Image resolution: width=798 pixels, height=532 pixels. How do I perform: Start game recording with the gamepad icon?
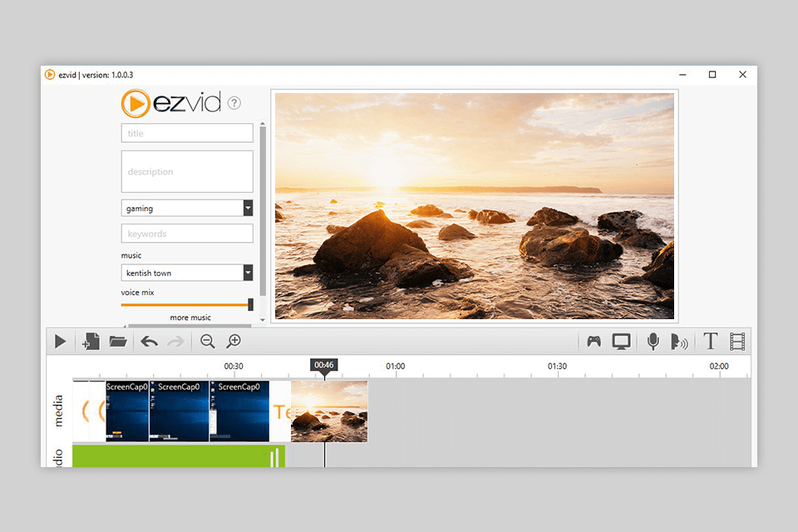tap(594, 341)
